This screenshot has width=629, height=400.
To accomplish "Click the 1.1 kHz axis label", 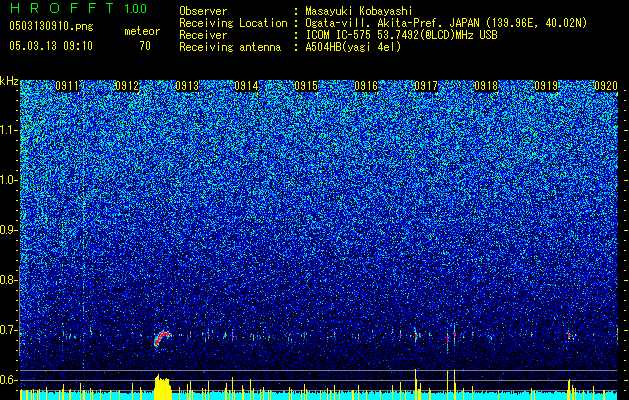I will click(8, 130).
